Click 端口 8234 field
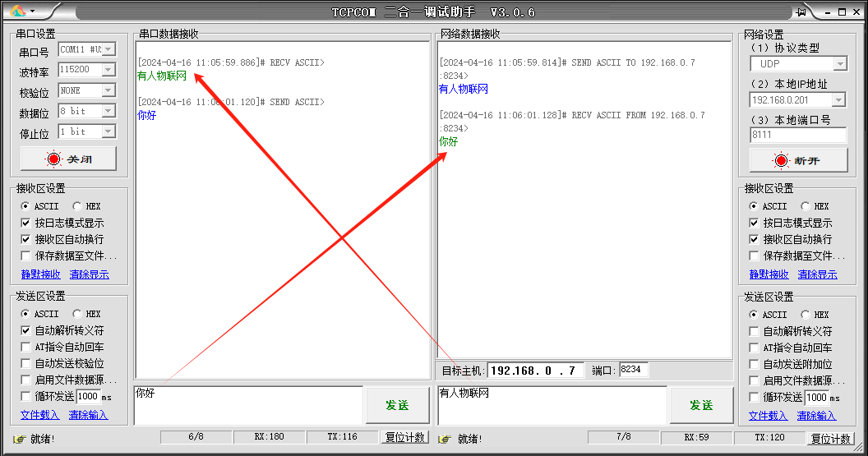This screenshot has width=868, height=456. coord(633,370)
